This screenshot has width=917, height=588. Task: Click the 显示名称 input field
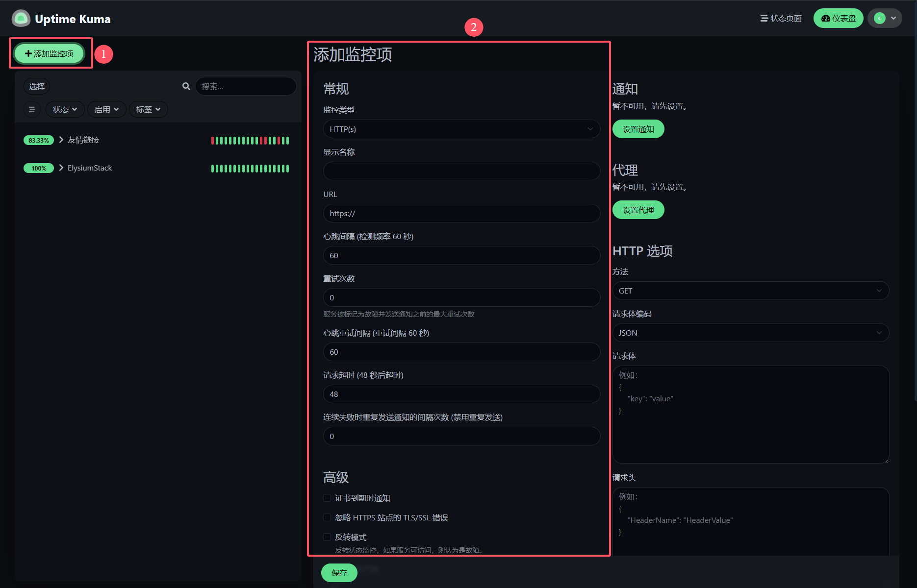click(461, 171)
